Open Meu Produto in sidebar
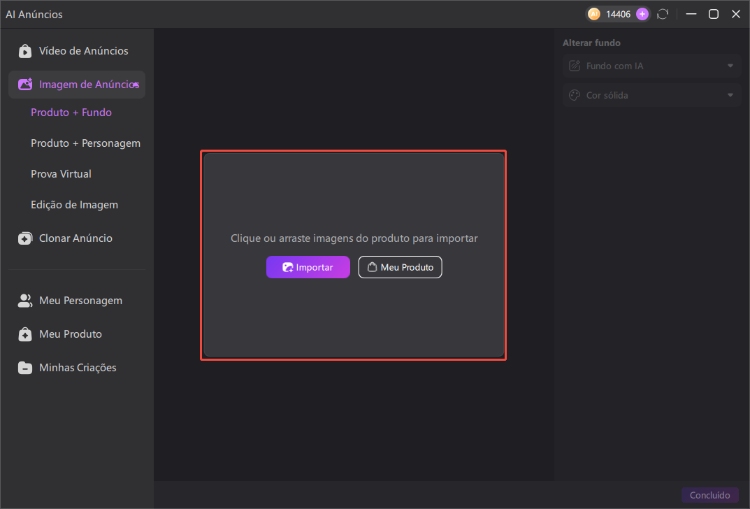The width and height of the screenshot is (750, 509). tap(77, 334)
